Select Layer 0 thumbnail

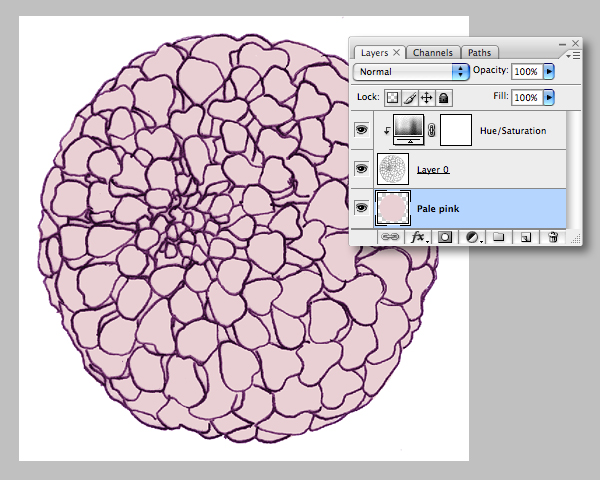[x=393, y=169]
